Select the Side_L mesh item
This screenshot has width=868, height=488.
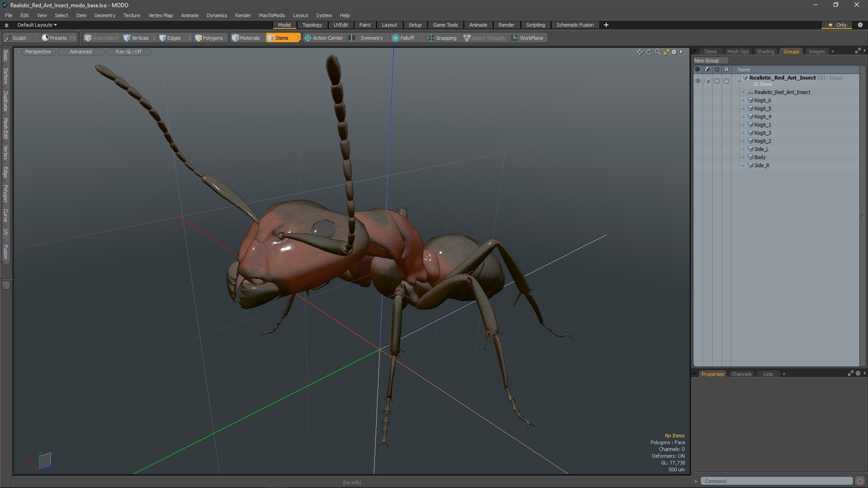point(761,149)
